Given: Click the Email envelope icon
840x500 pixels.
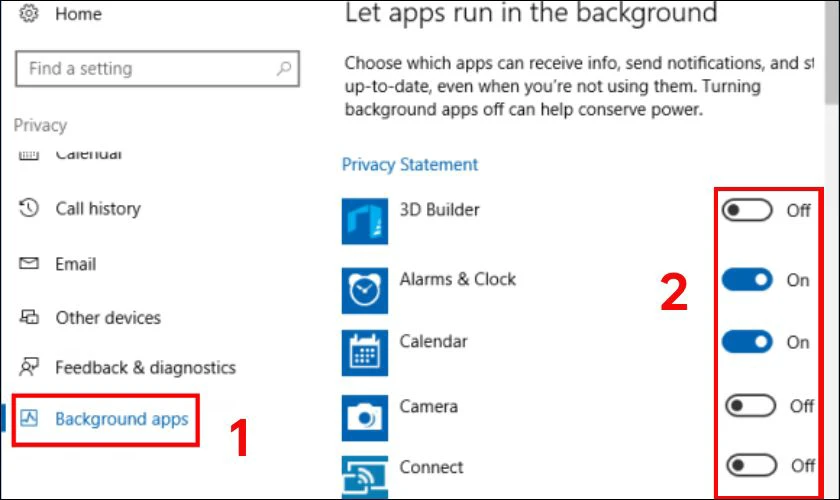Looking at the screenshot, I should point(29,263).
